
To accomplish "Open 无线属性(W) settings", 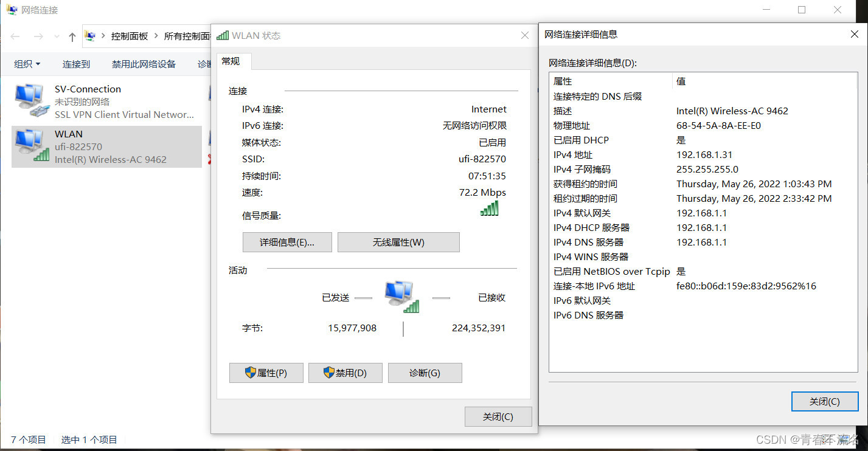I will pos(398,242).
